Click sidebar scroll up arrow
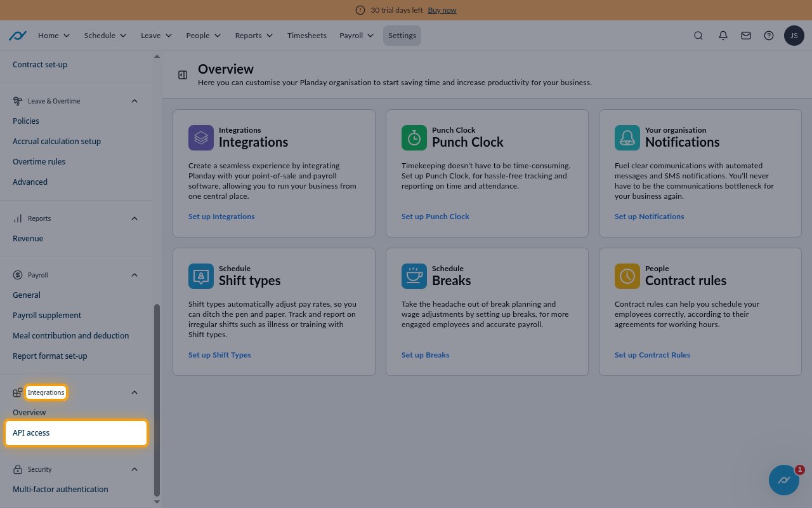 coord(157,57)
